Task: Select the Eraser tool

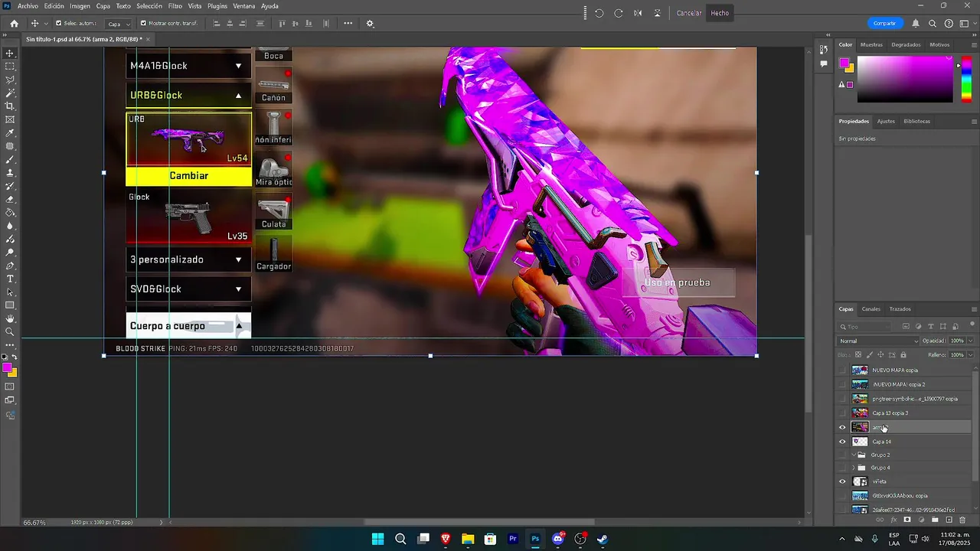Action: pos(10,199)
